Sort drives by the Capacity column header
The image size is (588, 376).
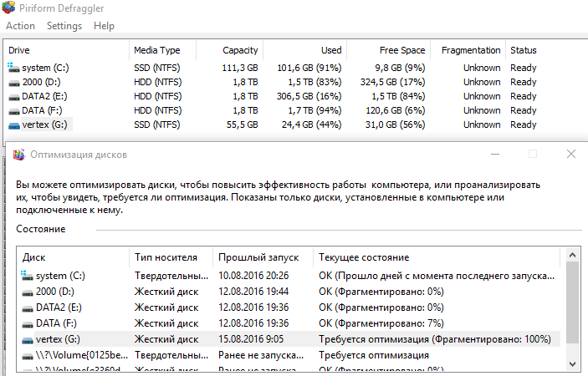click(x=240, y=50)
